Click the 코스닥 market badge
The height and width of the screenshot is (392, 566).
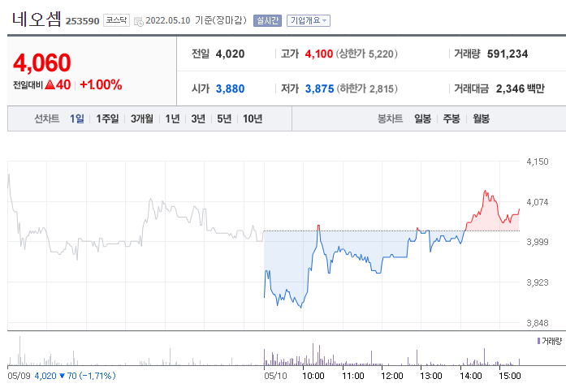tap(116, 20)
